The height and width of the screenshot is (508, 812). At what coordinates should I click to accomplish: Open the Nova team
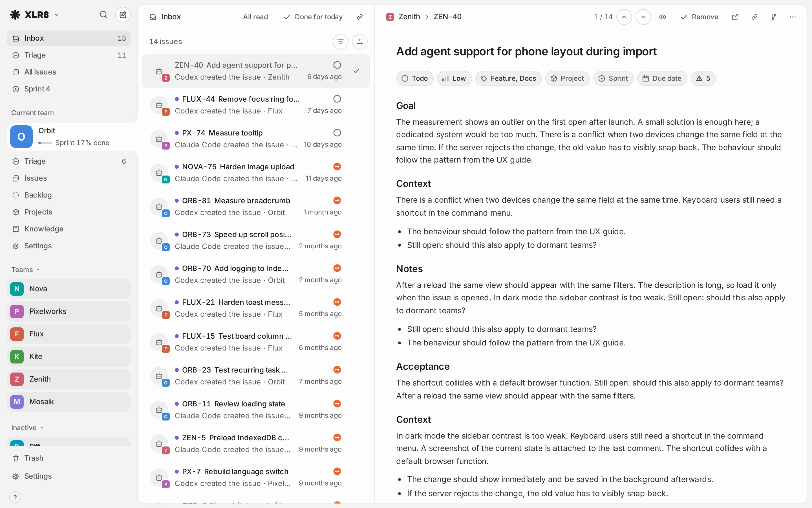69,289
